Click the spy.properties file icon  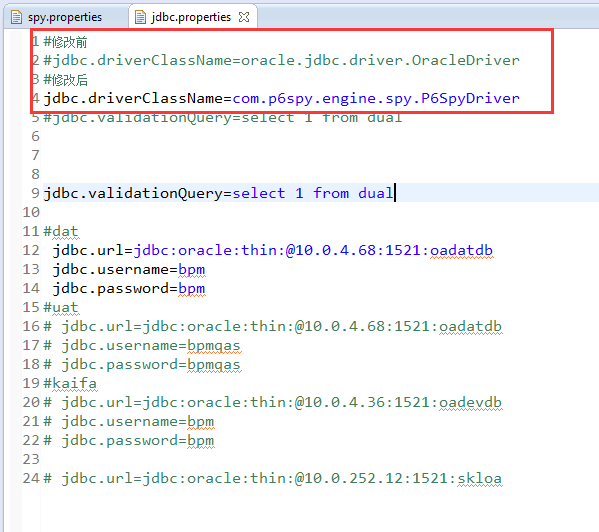16,17
